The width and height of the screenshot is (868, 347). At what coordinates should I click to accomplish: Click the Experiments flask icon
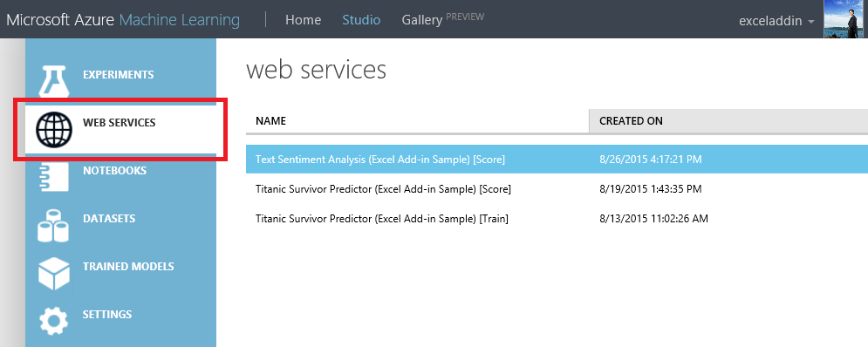[53, 81]
